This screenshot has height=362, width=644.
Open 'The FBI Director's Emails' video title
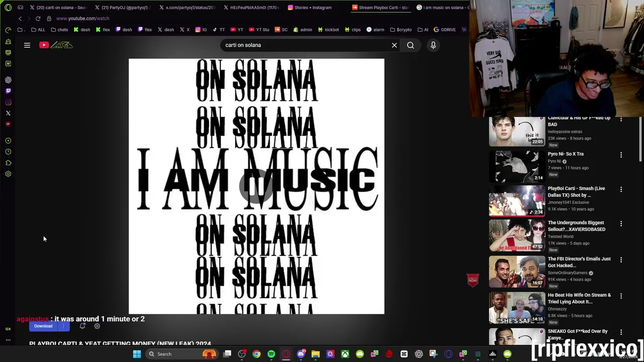579,262
